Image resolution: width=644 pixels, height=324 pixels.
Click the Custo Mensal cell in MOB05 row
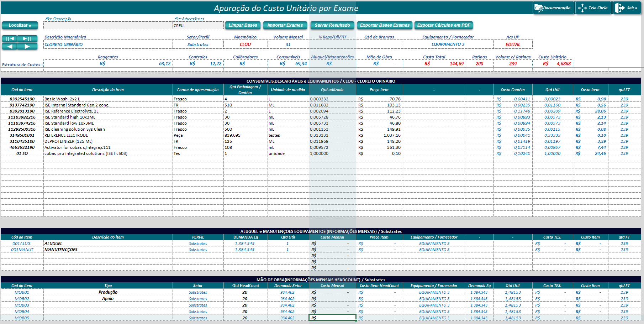pos(332,318)
